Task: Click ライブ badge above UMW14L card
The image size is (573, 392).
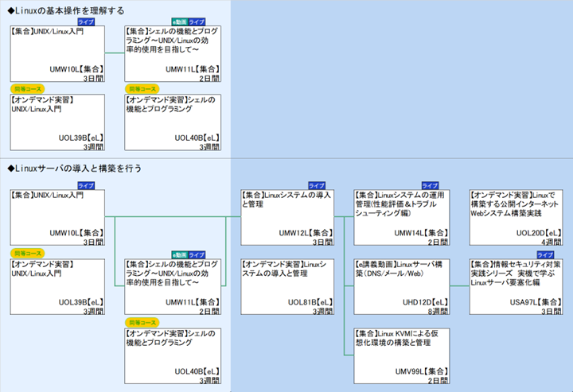Action: [430, 186]
